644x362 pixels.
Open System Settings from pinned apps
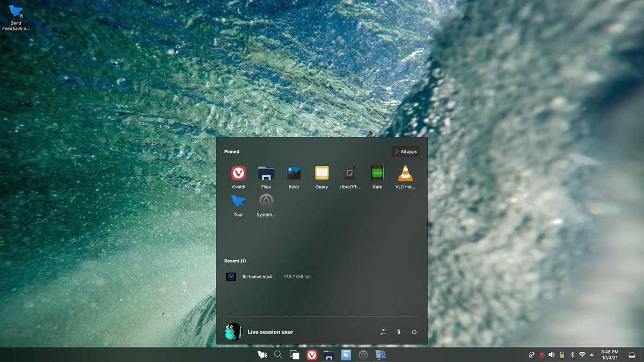(x=266, y=202)
